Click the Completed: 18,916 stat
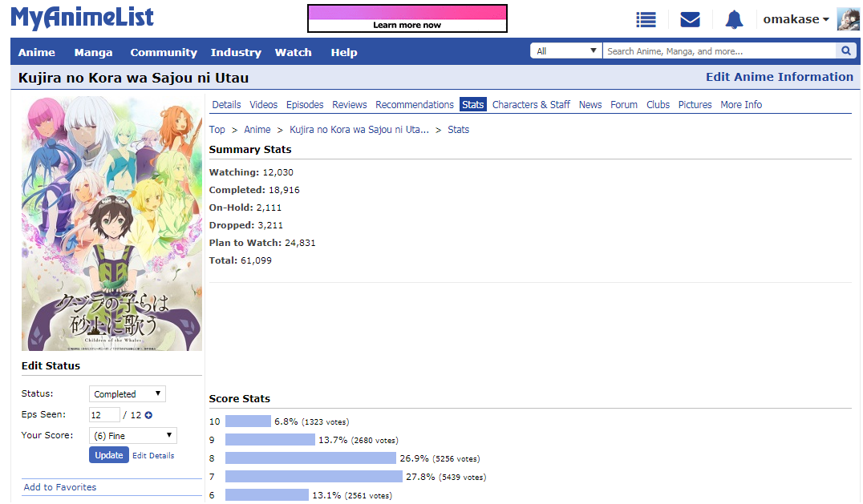Viewport: 863px width, 504px height. [254, 190]
